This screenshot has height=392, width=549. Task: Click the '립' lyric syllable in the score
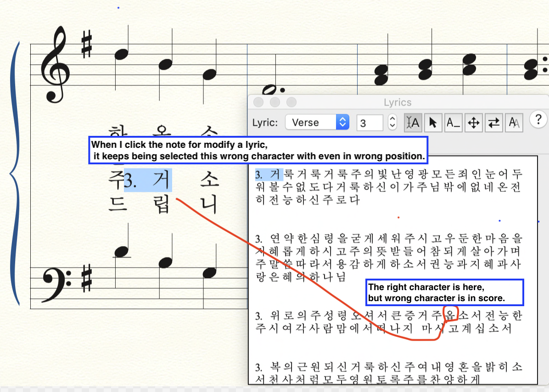pyautogui.click(x=160, y=202)
